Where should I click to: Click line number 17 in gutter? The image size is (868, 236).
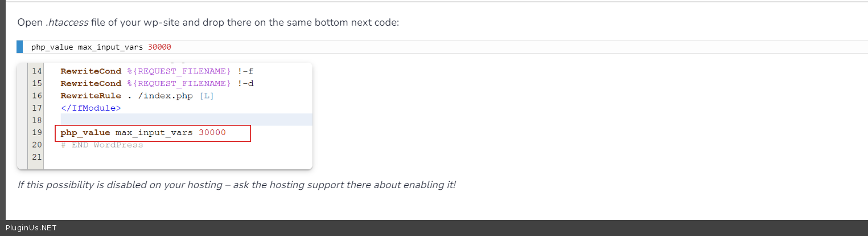click(37, 108)
